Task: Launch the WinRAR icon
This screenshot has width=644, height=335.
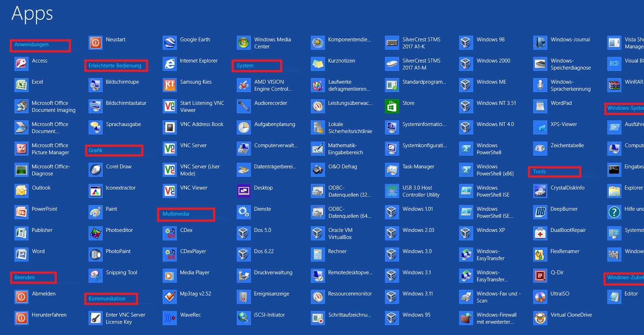Action: 614,85
